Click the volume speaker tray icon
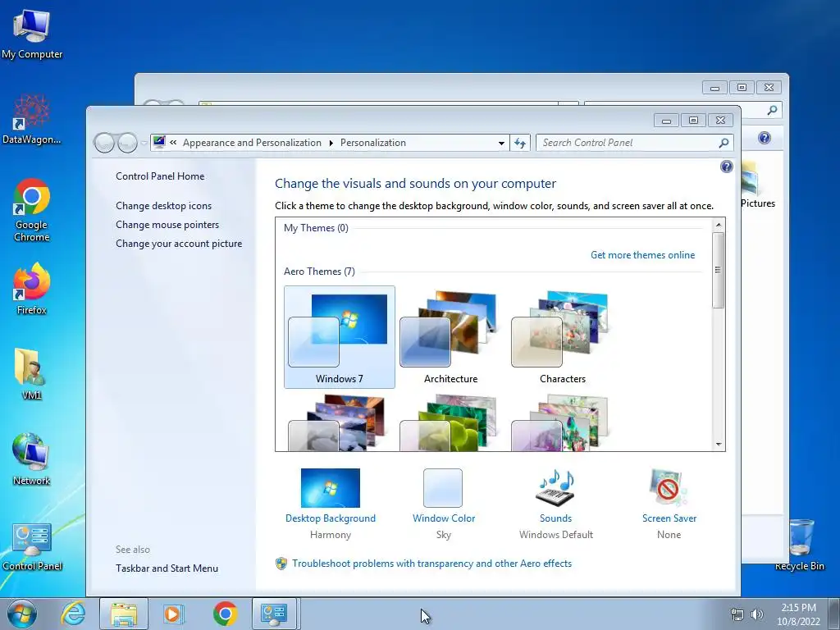840x630 pixels. (757, 614)
